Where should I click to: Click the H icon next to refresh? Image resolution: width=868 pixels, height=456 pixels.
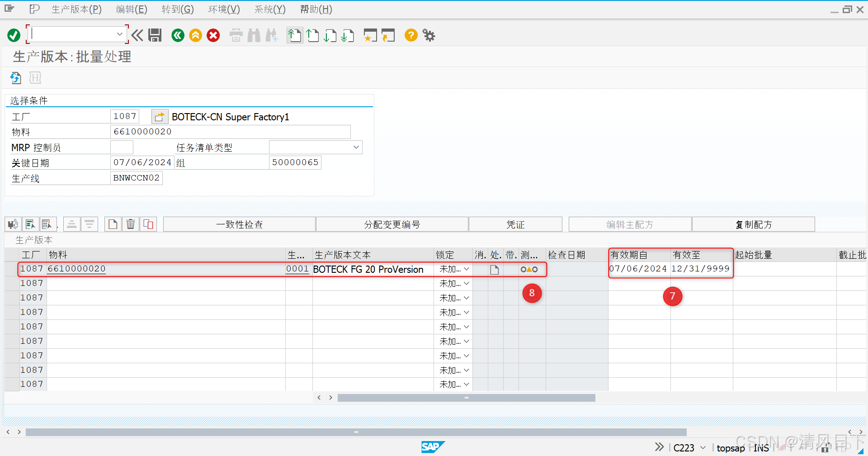[35, 78]
